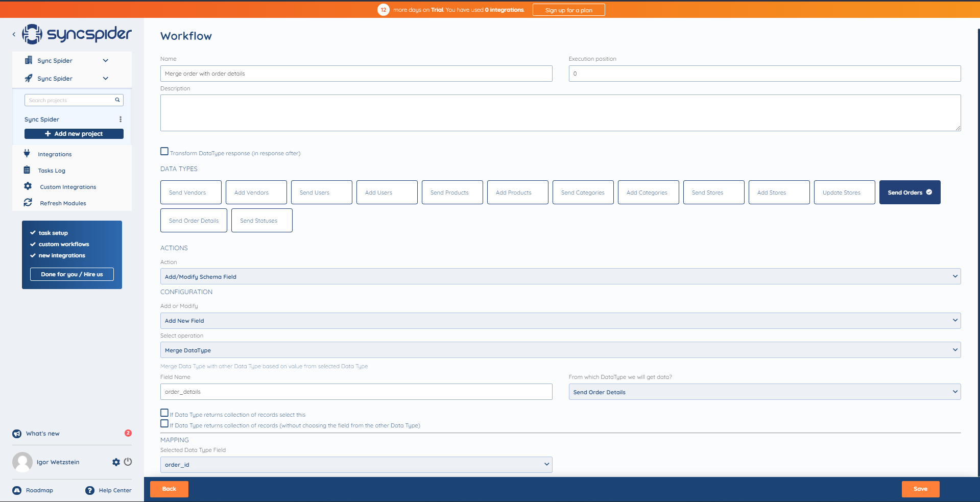The image size is (980, 502).
Task: Click the Back button
Action: [169, 489]
